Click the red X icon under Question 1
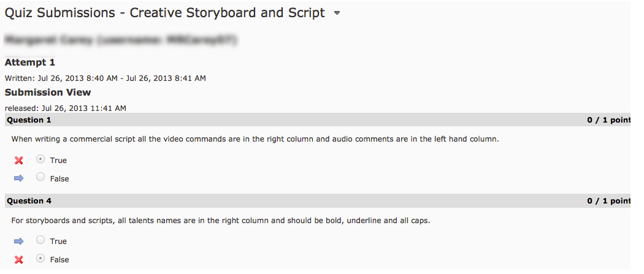 coord(19,161)
